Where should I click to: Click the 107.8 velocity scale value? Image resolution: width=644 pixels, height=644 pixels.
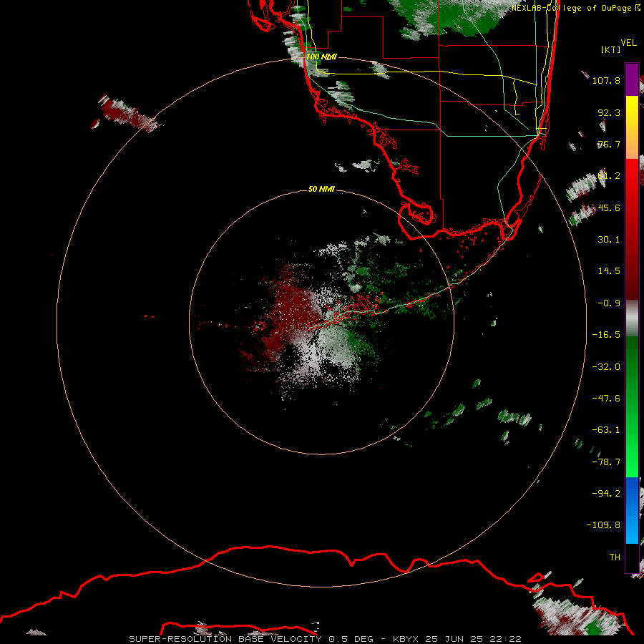click(606, 80)
